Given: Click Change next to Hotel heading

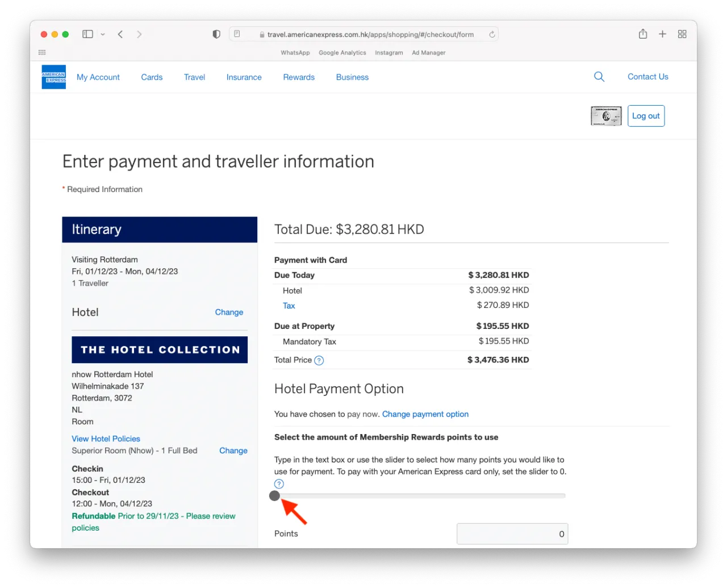Looking at the screenshot, I should click(229, 312).
